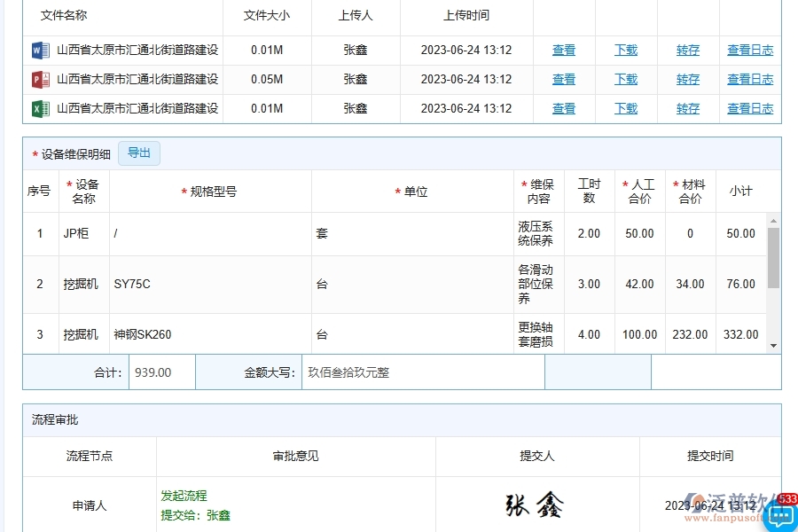The height and width of the screenshot is (532, 798).
Task: Select 提交给：张鑫 in the approval flow
Action: pyautogui.click(x=196, y=515)
